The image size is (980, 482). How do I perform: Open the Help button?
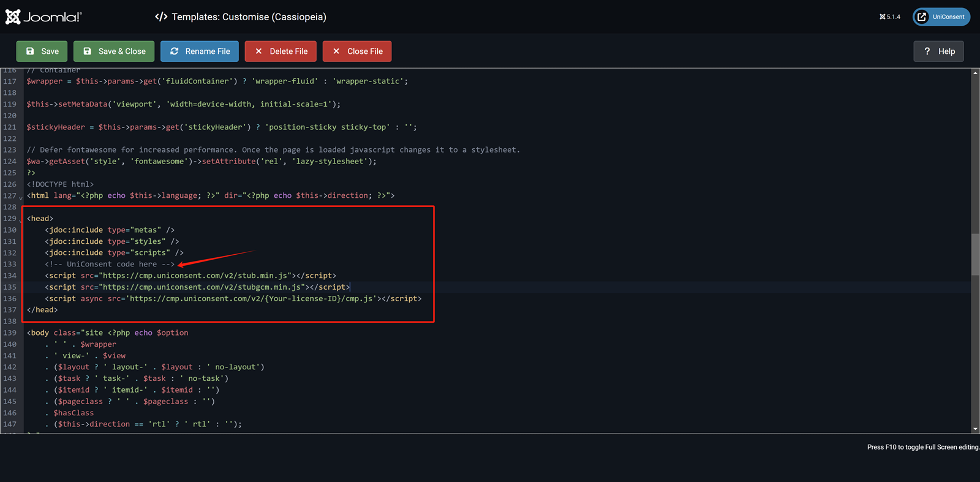[938, 51]
